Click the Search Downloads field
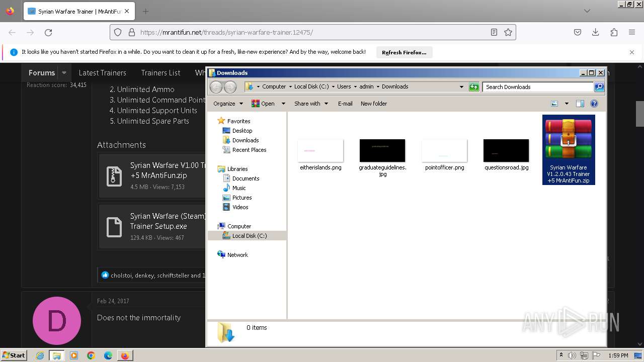This screenshot has height=362, width=644. point(538,87)
